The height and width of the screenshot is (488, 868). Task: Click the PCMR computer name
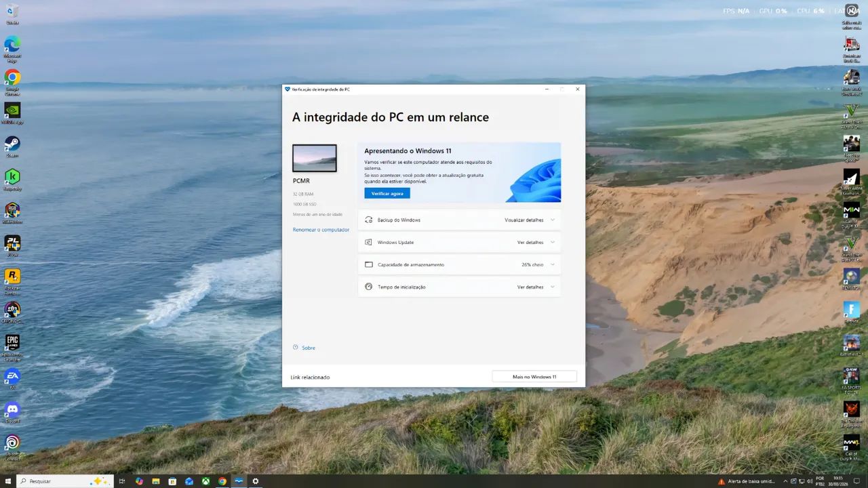pyautogui.click(x=302, y=181)
